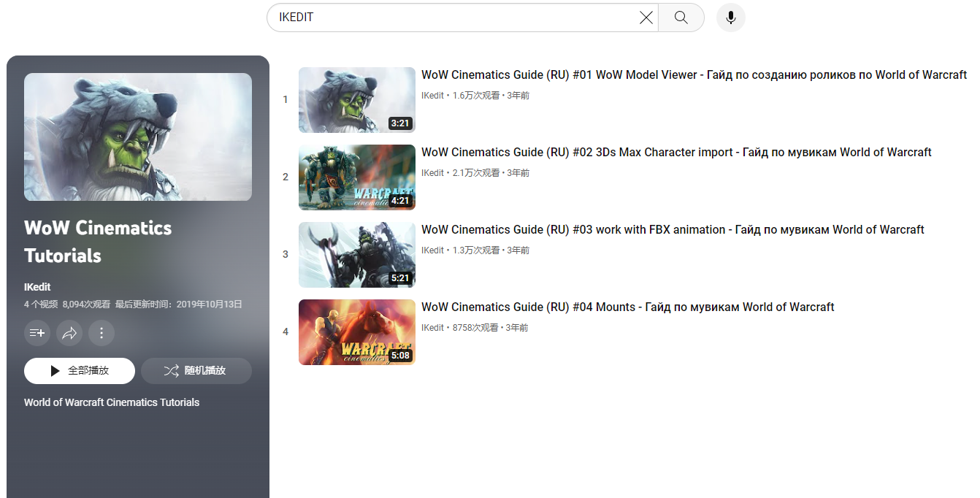Click the magnifying glass search button
Viewport: 980px width, 498px height.
click(x=681, y=18)
